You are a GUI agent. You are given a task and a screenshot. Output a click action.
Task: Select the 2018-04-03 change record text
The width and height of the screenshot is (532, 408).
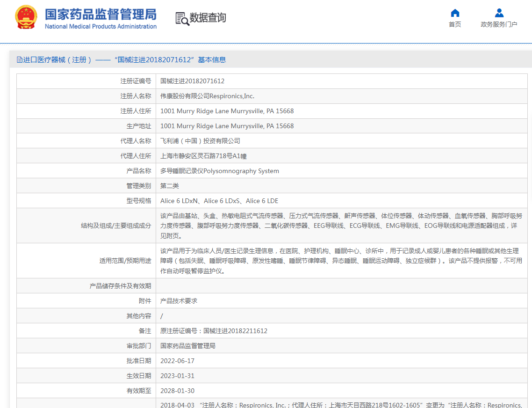click(341, 405)
